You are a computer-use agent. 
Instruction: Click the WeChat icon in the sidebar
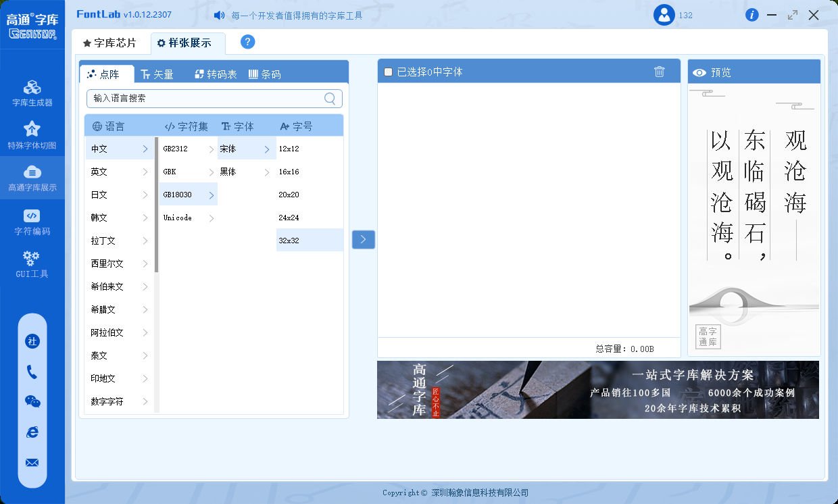coord(32,401)
